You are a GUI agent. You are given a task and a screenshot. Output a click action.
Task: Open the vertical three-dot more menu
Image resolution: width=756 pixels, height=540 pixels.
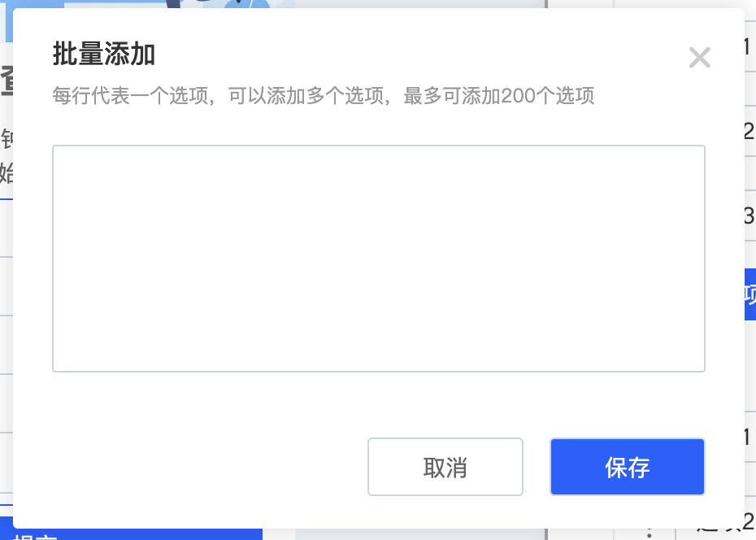pos(650,534)
